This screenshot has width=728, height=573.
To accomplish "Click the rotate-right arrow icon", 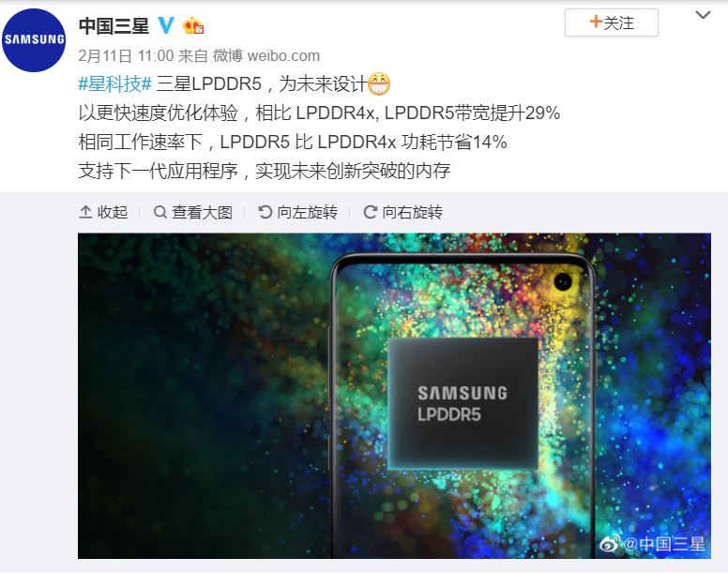I will click(370, 212).
